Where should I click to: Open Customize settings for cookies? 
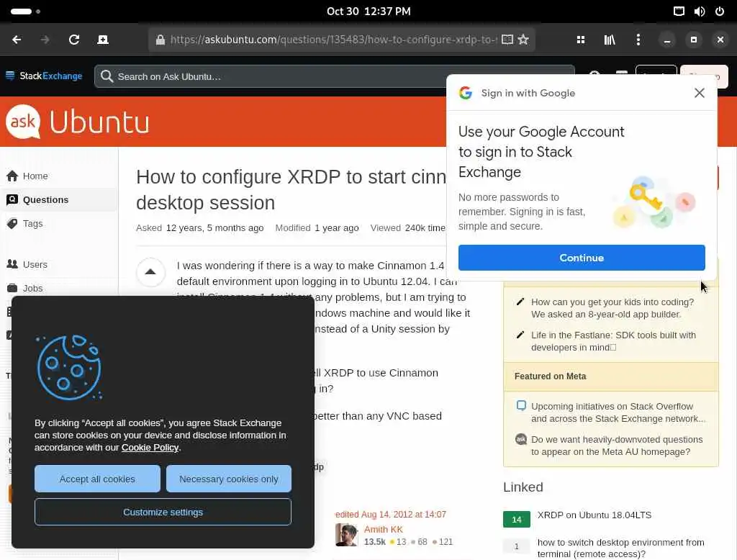(163, 512)
